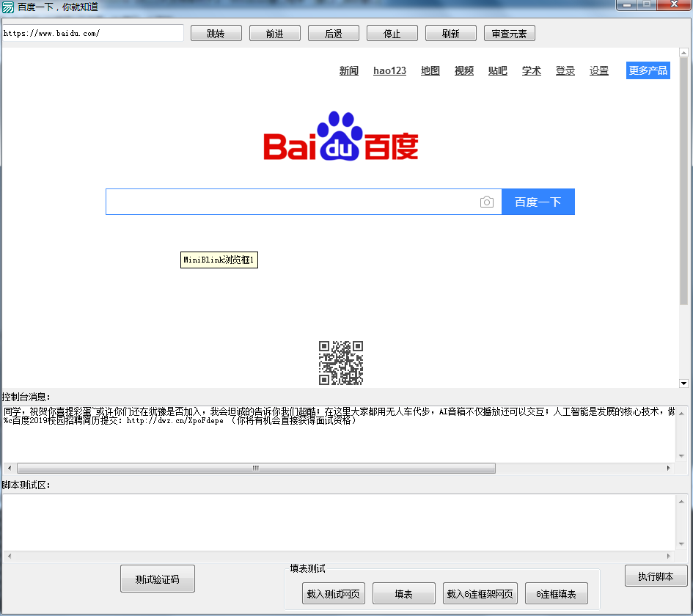Open the 视频 video link

click(x=464, y=70)
